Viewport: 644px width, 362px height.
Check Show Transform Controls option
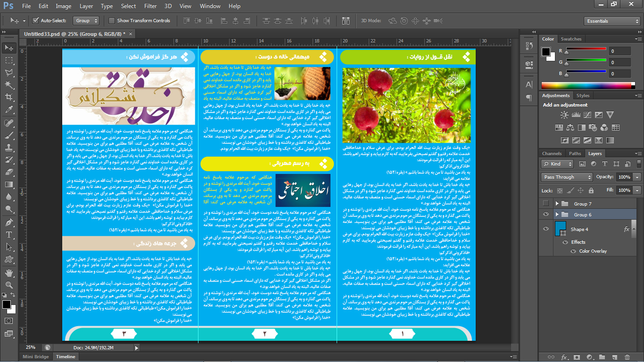tap(112, 21)
